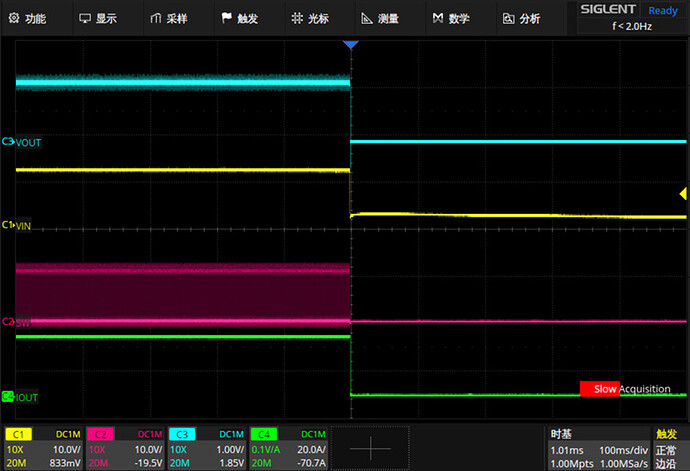Click C2 -19.5V offset value
The height and width of the screenshot is (471, 690).
point(148,463)
